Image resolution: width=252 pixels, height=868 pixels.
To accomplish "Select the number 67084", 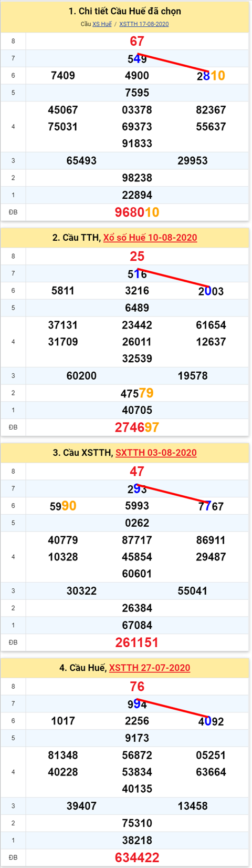I will point(137,625).
